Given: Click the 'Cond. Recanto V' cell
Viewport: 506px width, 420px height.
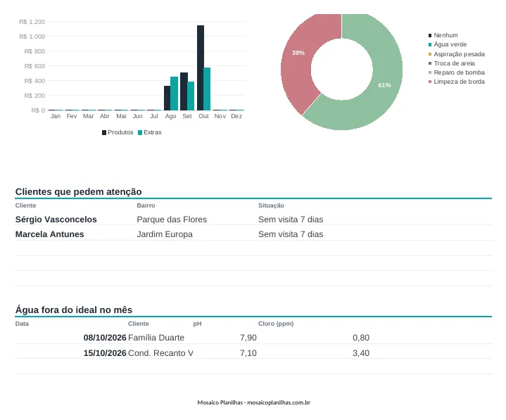Looking at the screenshot, I should (x=160, y=353).
